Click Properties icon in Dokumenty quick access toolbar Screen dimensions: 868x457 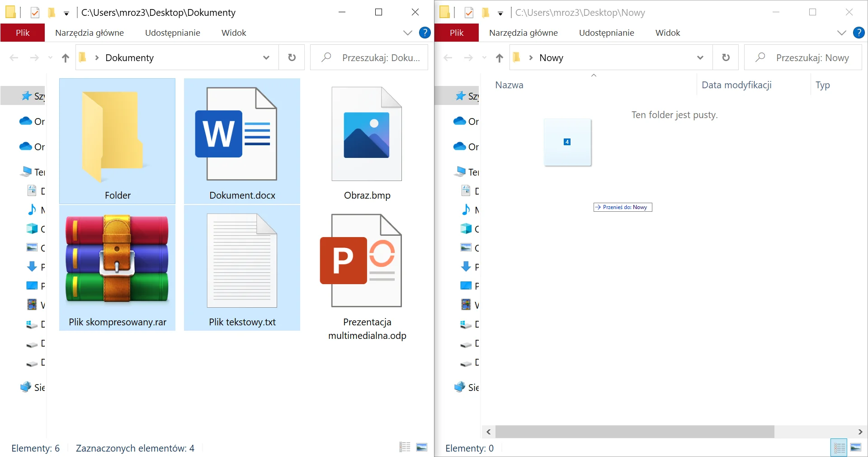click(35, 13)
